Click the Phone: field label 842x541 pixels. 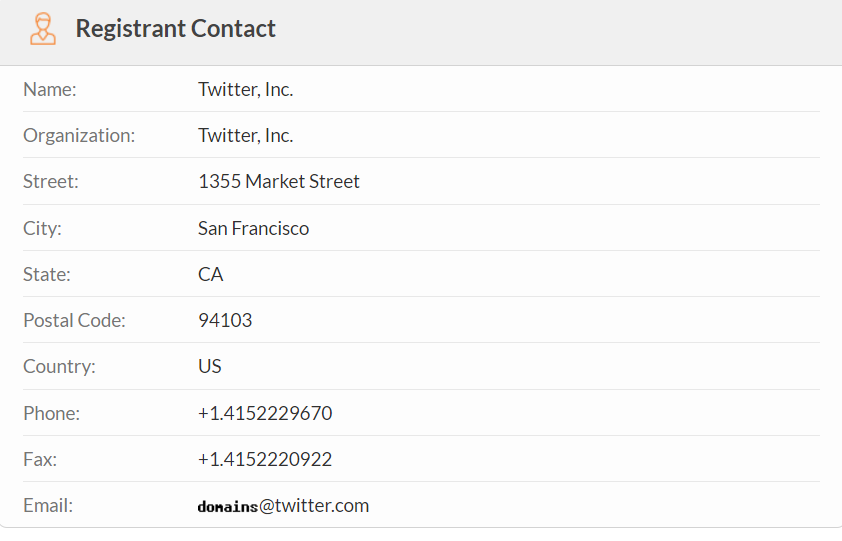[51, 413]
